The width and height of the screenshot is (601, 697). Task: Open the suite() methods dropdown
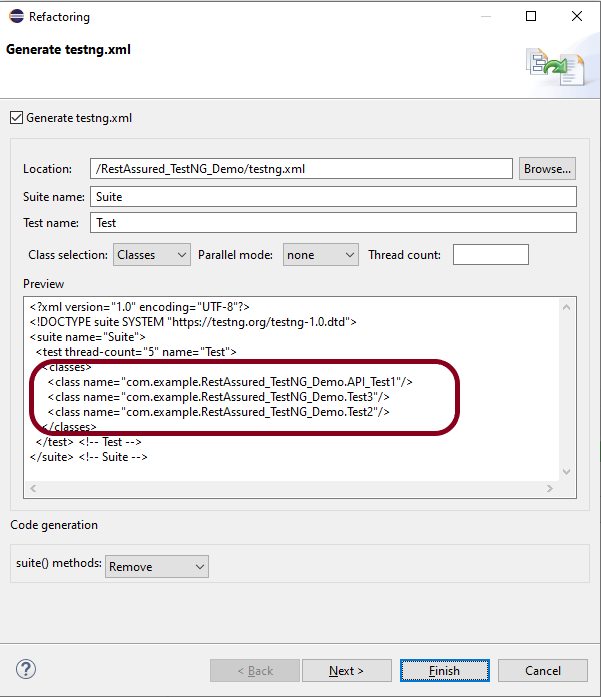coord(157,567)
